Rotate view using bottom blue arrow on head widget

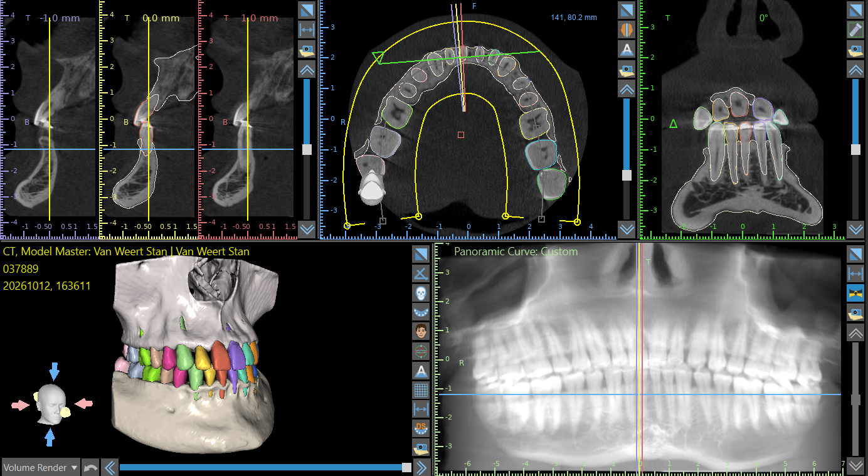tap(50, 436)
